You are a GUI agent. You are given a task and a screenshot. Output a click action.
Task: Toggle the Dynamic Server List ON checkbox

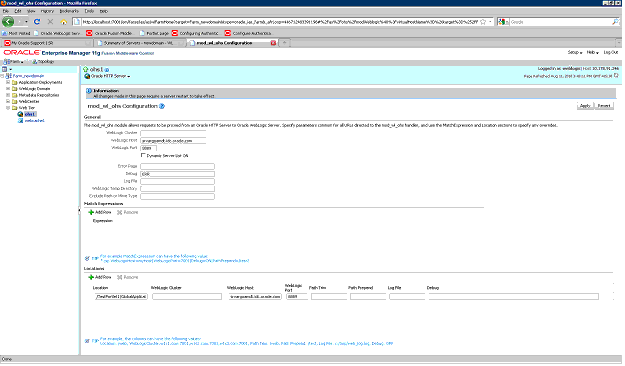click(x=143, y=155)
